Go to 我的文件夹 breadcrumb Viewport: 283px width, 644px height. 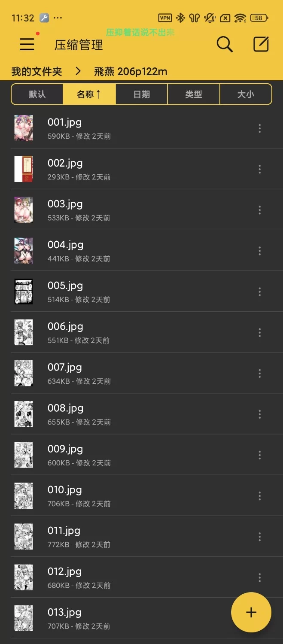37,71
